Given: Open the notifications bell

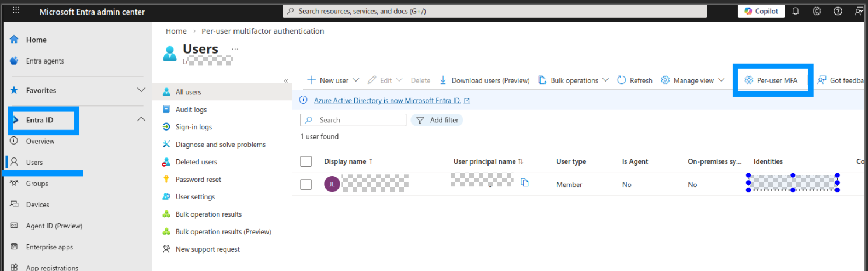Looking at the screenshot, I should point(796,11).
